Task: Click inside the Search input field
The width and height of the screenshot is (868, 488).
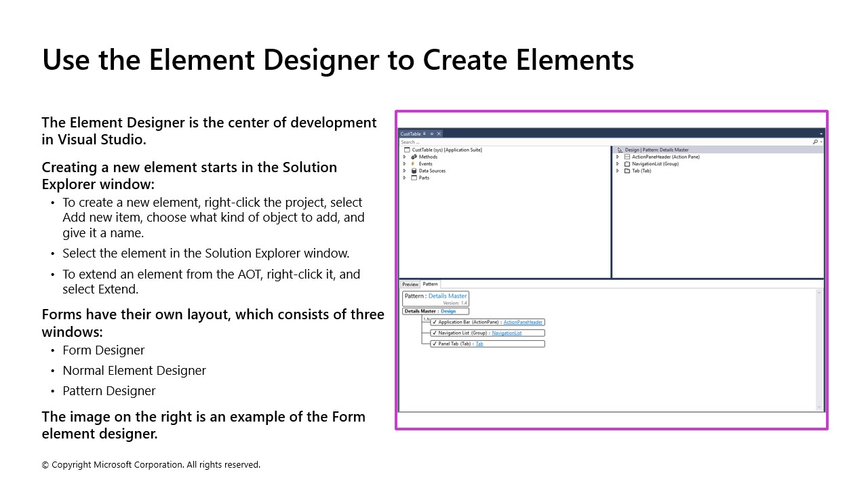Action: click(x=475, y=142)
